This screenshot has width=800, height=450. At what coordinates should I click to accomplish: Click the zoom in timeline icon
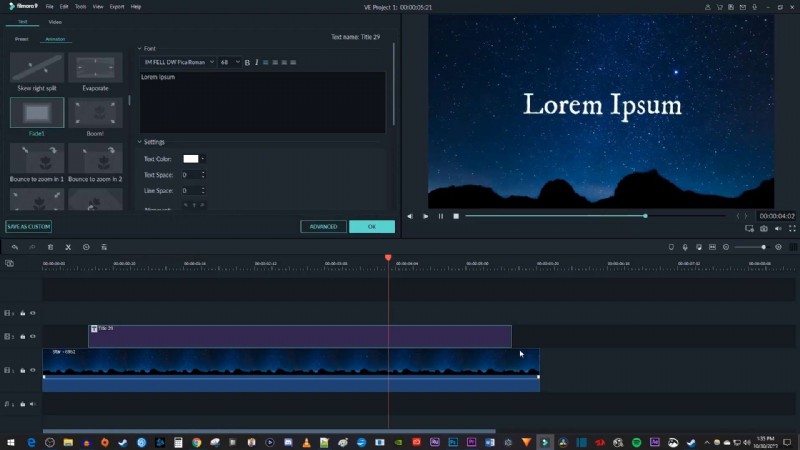tap(779, 247)
